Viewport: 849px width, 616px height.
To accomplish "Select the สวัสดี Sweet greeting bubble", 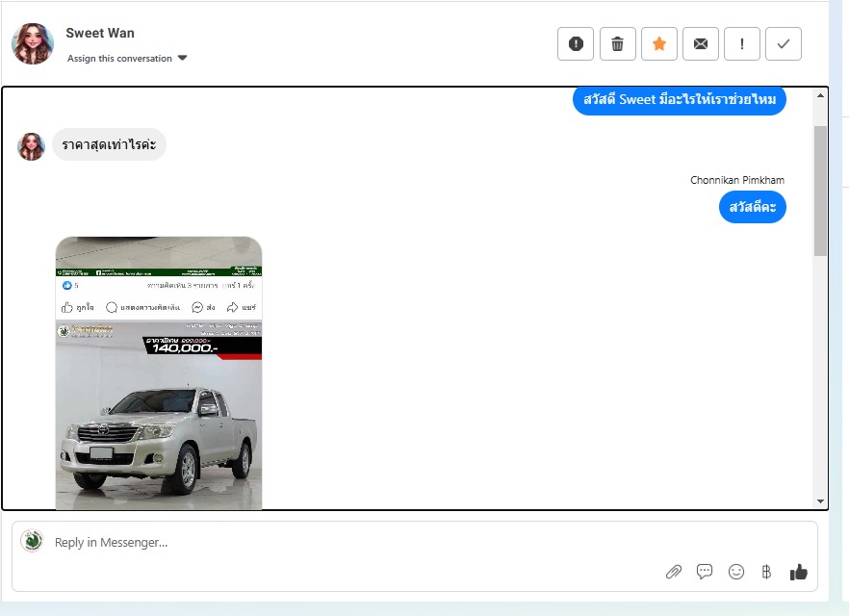I will tap(679, 101).
